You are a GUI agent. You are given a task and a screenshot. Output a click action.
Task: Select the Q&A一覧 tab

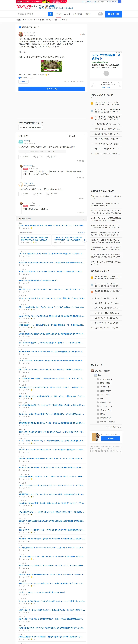(x=67, y=14)
